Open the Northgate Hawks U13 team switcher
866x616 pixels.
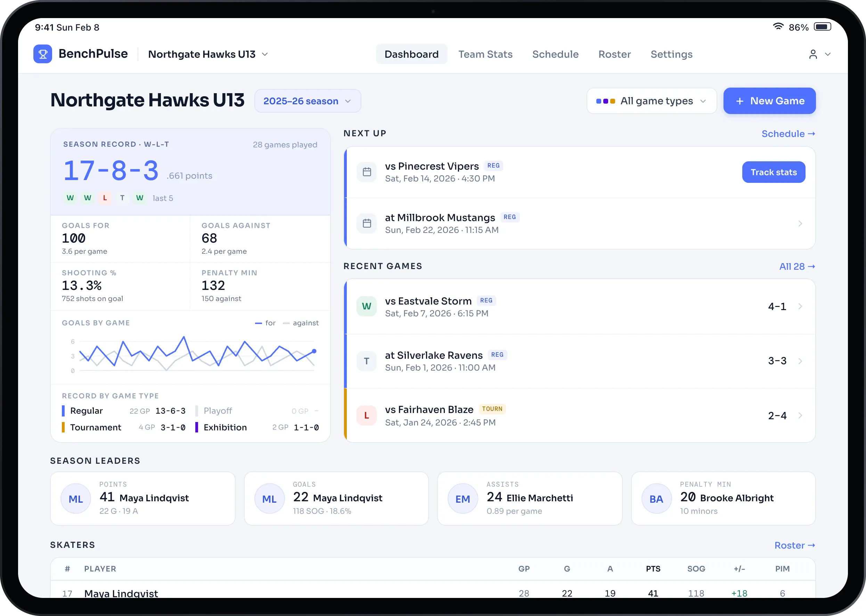pos(208,54)
